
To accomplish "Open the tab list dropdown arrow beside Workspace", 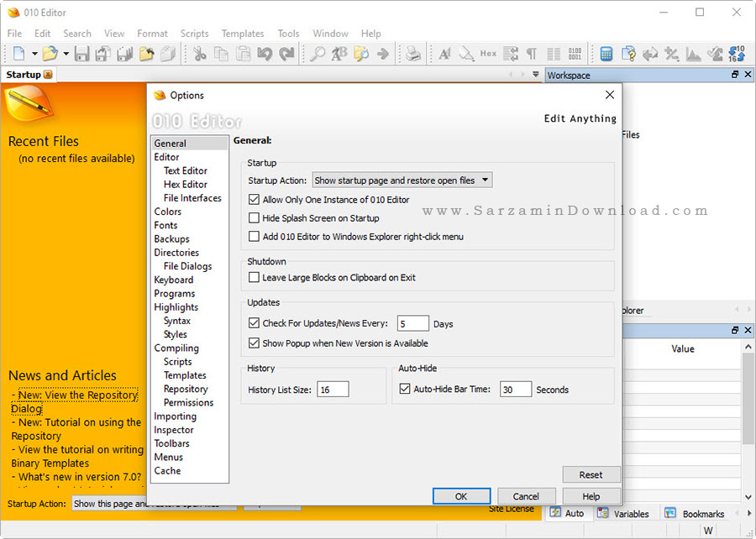I will tap(536, 75).
